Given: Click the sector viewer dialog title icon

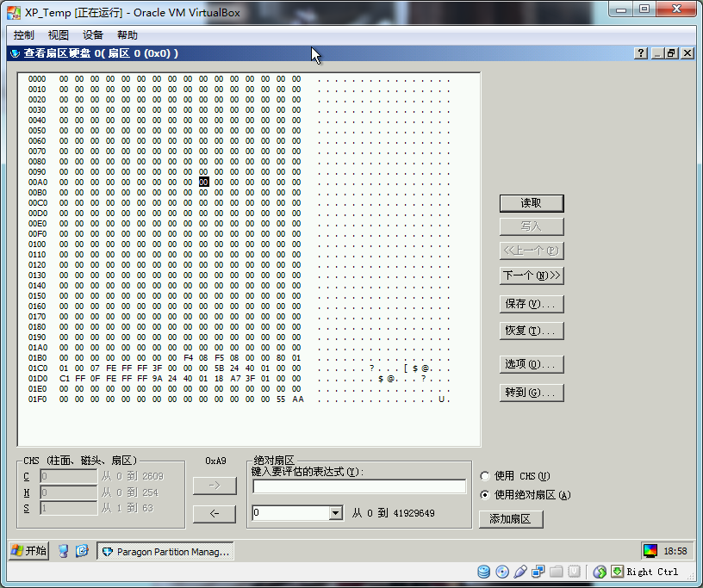Looking at the screenshot, I should coord(15,53).
